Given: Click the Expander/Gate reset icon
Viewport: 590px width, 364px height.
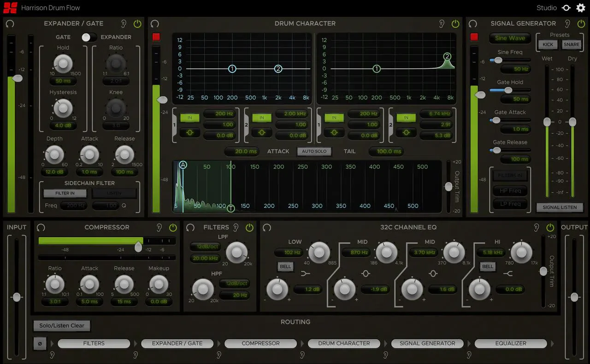Looking at the screenshot, I should tap(10, 23).
